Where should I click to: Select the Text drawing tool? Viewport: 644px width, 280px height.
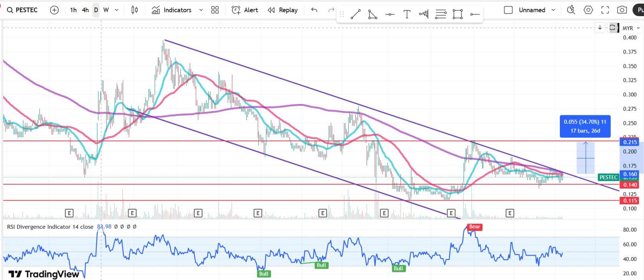click(407, 15)
